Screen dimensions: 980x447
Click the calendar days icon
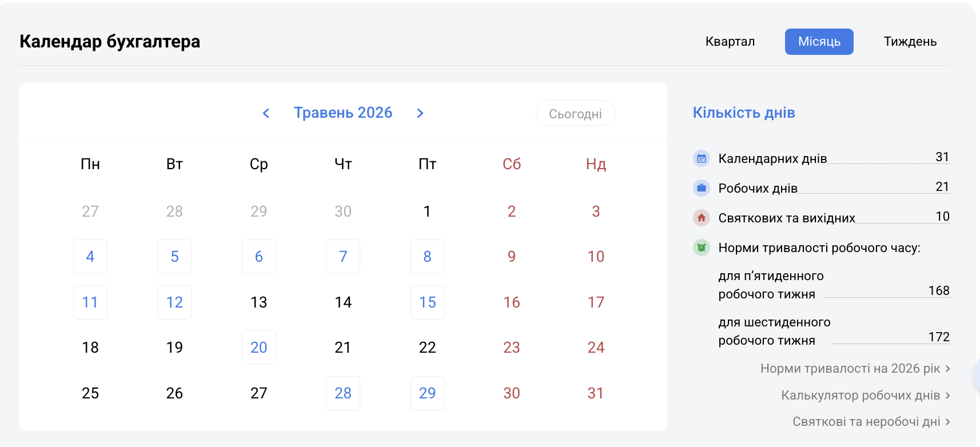point(702,158)
